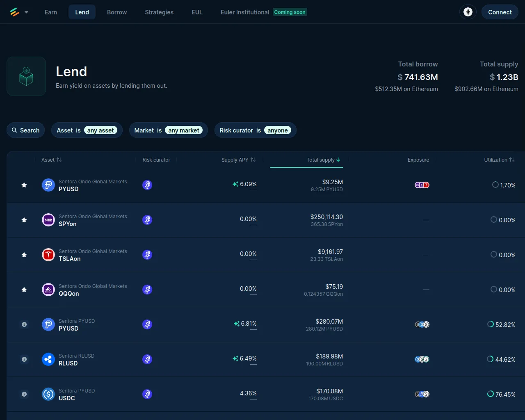Go to the Borrow tab
This screenshot has width=525, height=420.
pyautogui.click(x=117, y=12)
